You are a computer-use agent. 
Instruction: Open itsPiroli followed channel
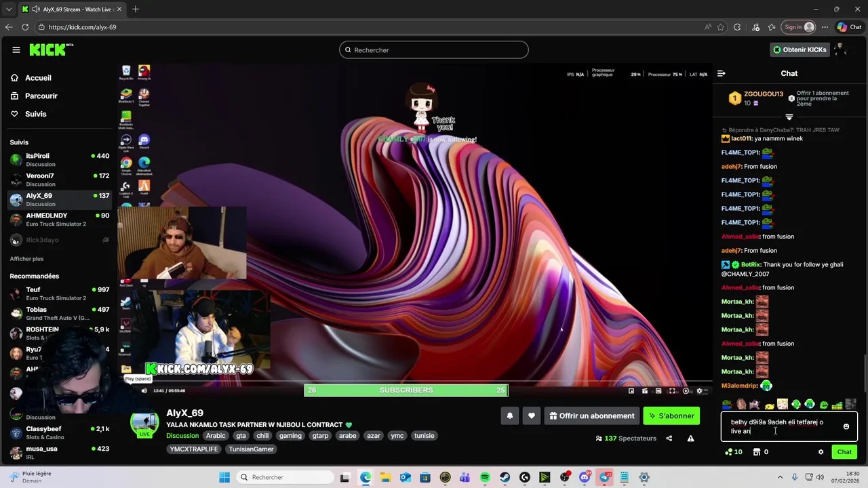pyautogui.click(x=60, y=159)
